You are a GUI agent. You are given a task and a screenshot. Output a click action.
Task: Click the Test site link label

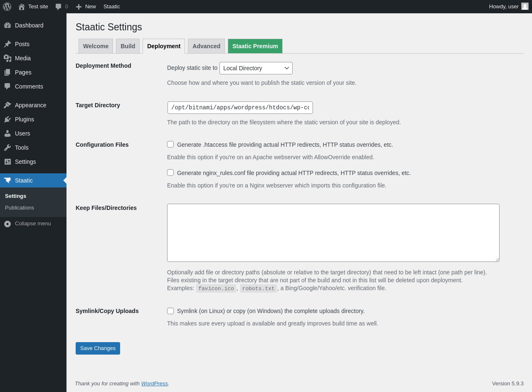click(38, 7)
